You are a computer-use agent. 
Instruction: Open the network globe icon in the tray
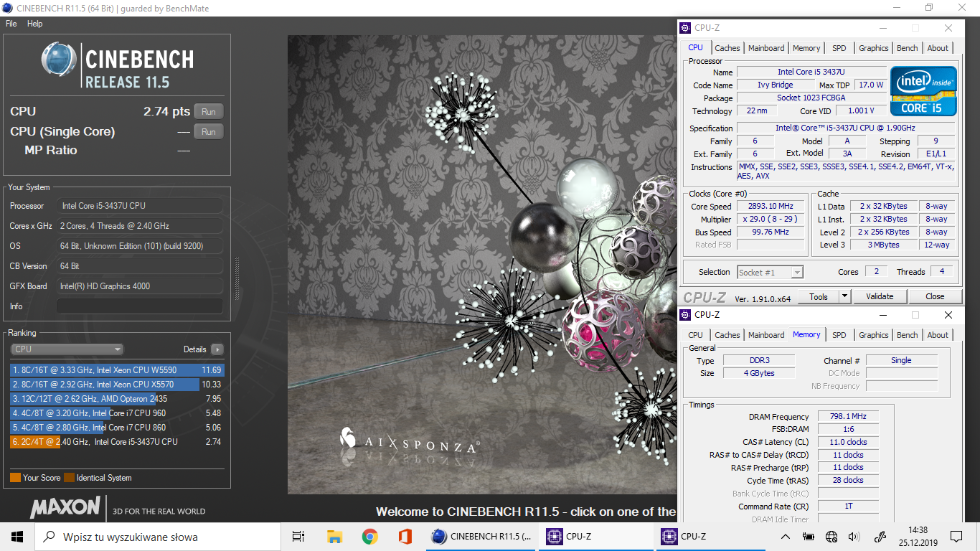pyautogui.click(x=831, y=536)
